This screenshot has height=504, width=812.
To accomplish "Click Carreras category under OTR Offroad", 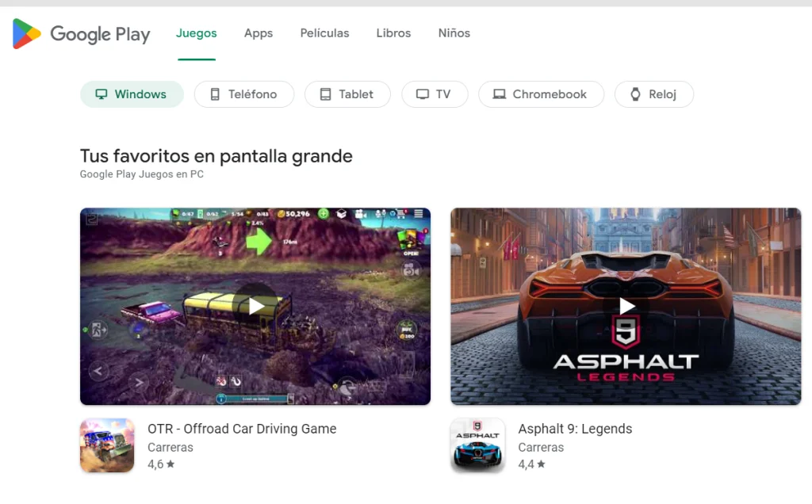I will click(170, 447).
